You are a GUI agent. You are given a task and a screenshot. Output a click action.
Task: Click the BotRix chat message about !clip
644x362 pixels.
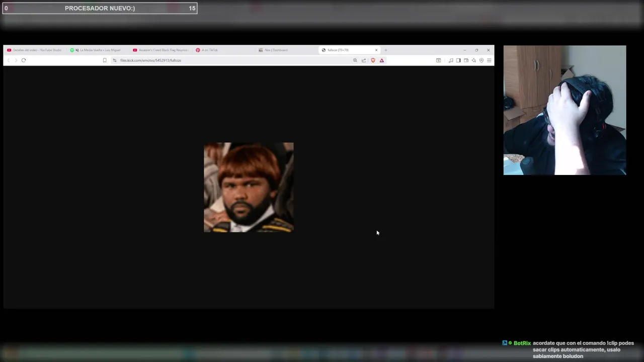point(583,349)
